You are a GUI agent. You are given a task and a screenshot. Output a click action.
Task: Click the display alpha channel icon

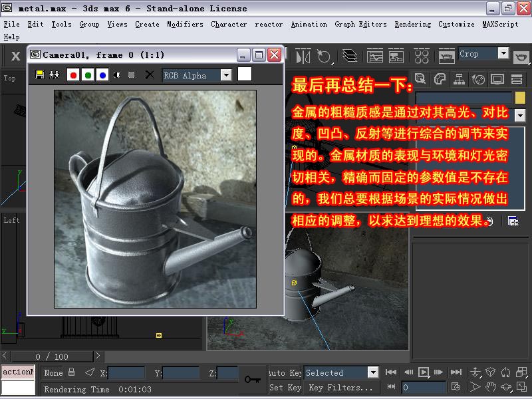click(118, 75)
